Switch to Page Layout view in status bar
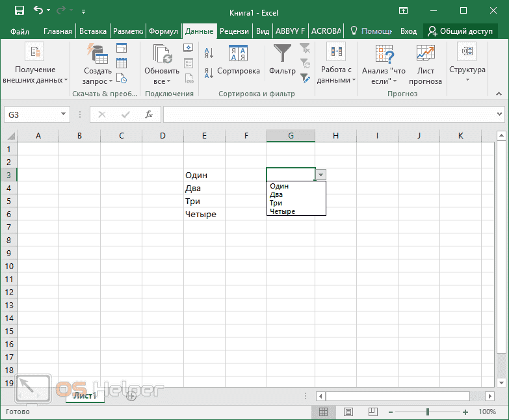 click(x=348, y=412)
